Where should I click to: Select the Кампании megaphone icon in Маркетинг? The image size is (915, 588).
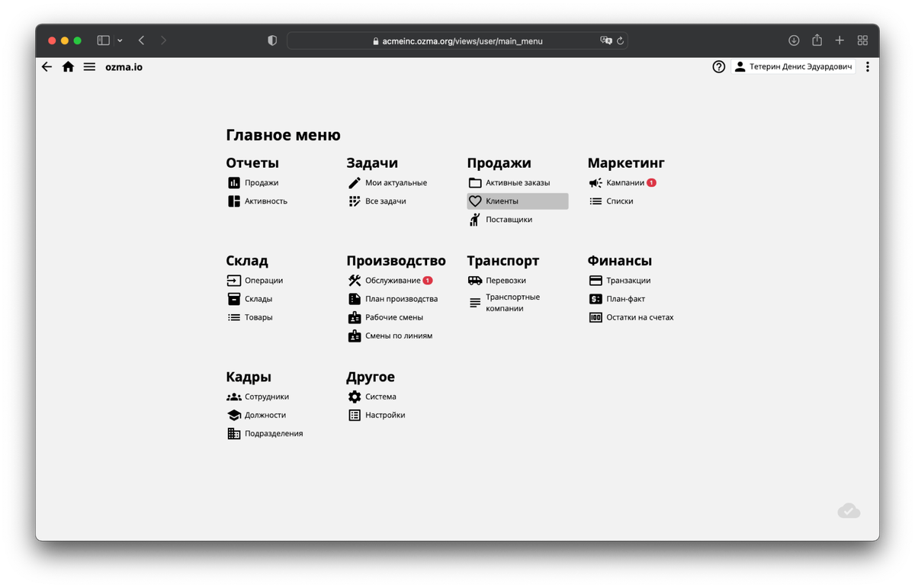point(596,182)
